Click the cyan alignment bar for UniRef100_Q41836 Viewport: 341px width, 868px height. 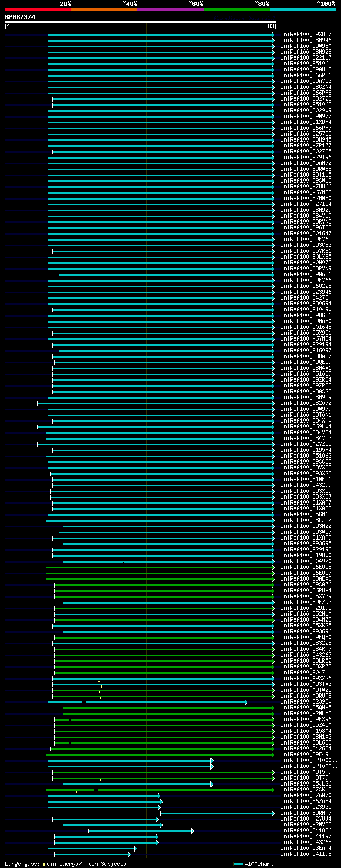coord(141,831)
